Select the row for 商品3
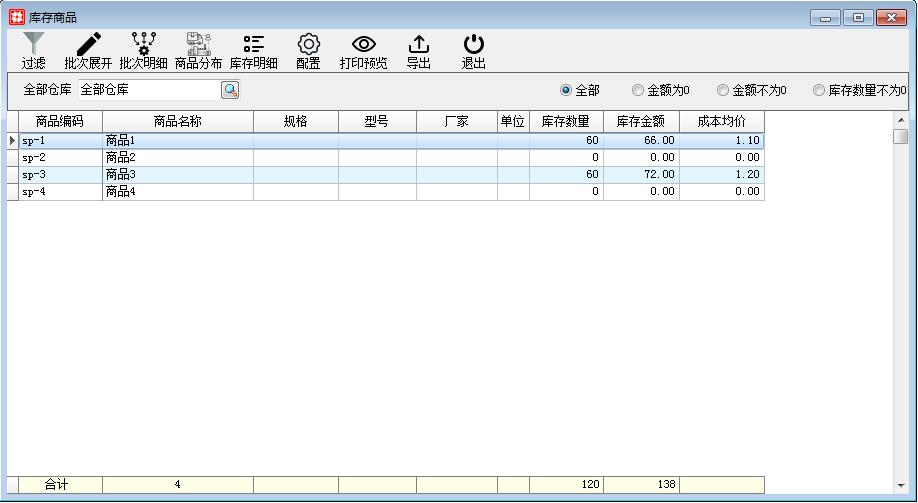918x503 pixels. click(x=177, y=174)
